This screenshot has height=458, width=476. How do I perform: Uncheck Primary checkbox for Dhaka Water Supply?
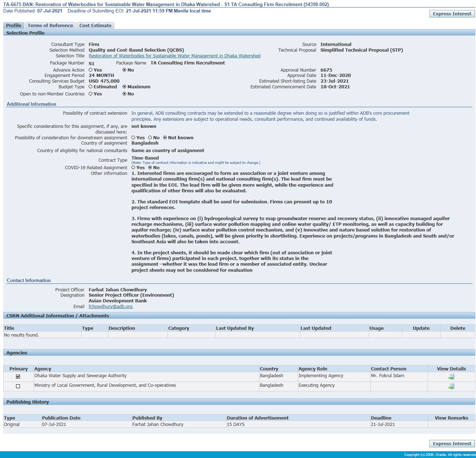[x=18, y=376]
